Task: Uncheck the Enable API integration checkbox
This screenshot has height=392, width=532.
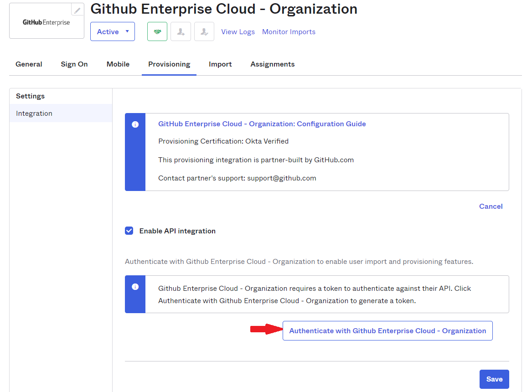Action: coord(129,231)
